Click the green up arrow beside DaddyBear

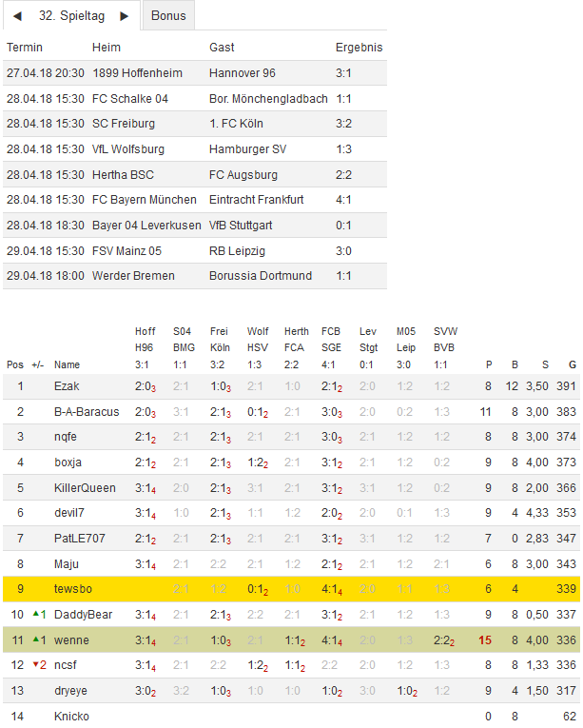pyautogui.click(x=36, y=614)
